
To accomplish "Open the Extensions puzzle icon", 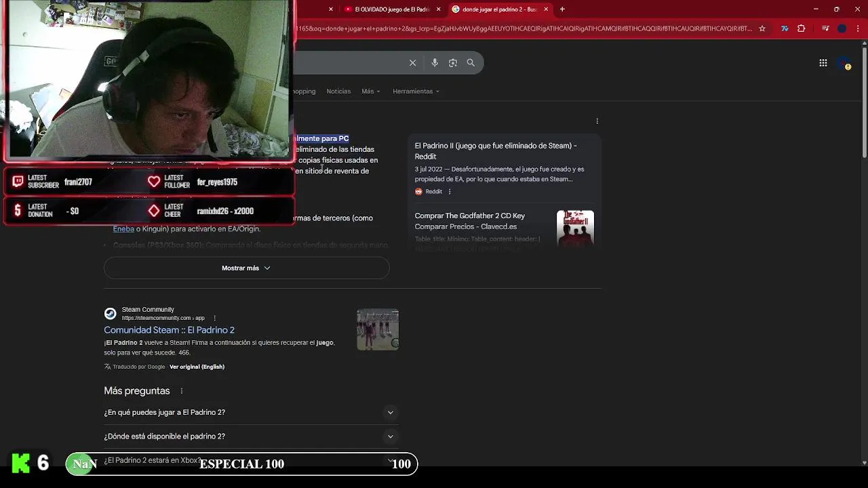I will click(802, 28).
